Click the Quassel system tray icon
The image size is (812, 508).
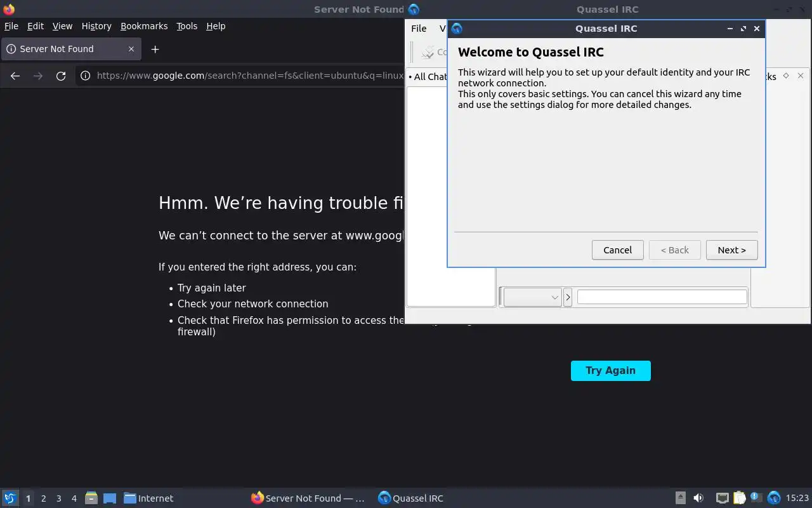pos(774,498)
